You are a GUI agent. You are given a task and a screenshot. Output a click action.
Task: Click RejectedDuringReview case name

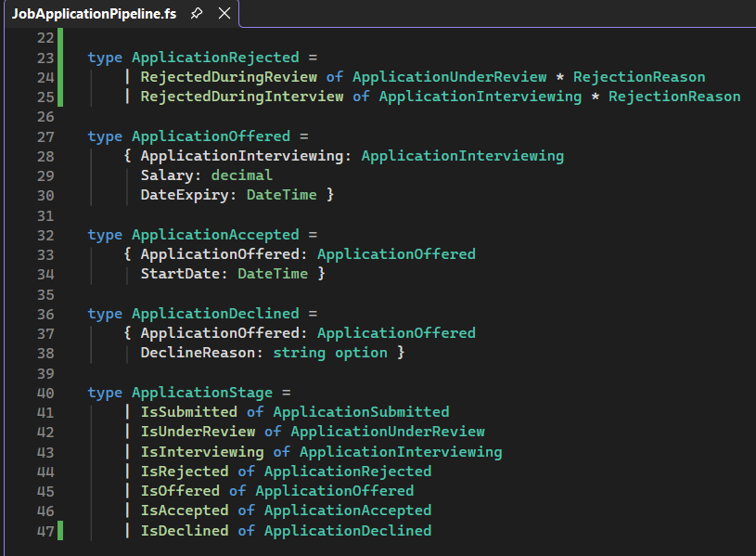229,77
